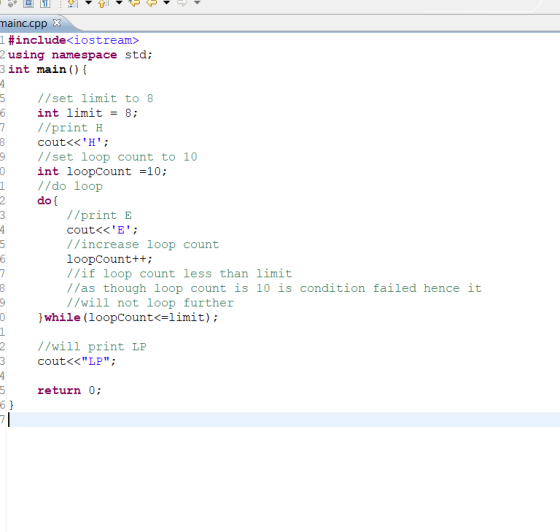Click comment '//will print LP'

pyautogui.click(x=92, y=347)
